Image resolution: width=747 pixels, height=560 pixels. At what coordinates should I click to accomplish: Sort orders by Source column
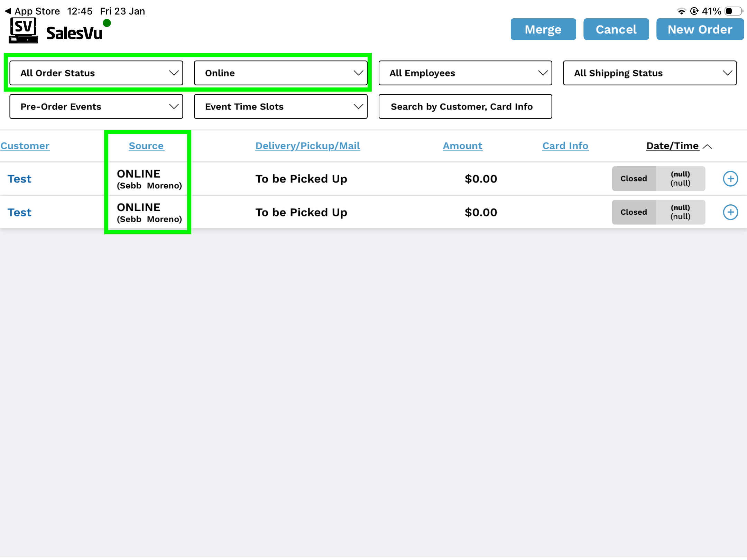tap(146, 146)
